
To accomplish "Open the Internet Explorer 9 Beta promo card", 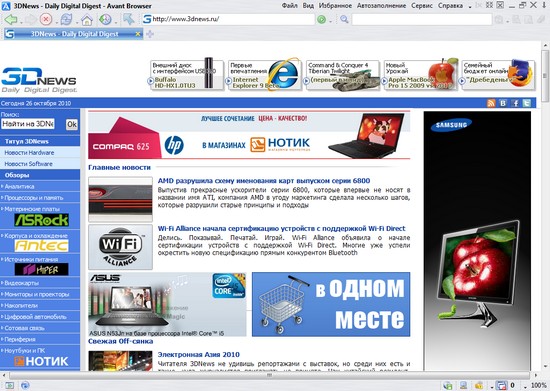I will (x=264, y=75).
